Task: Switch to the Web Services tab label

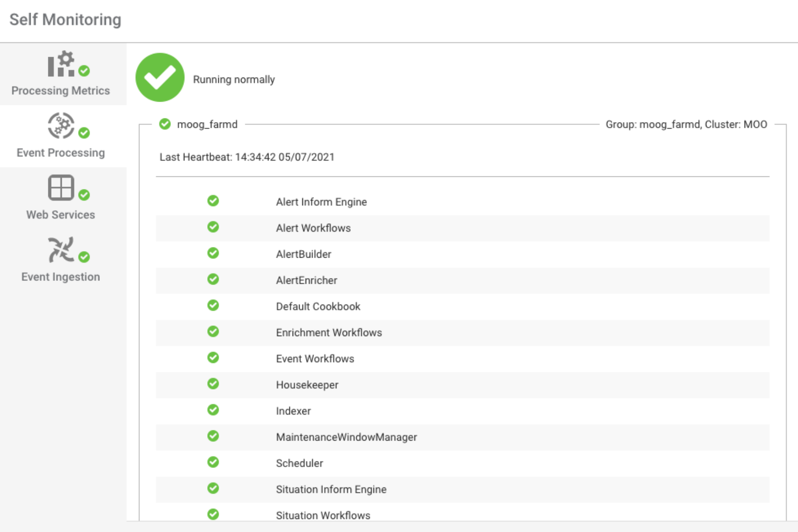Action: tap(61, 215)
